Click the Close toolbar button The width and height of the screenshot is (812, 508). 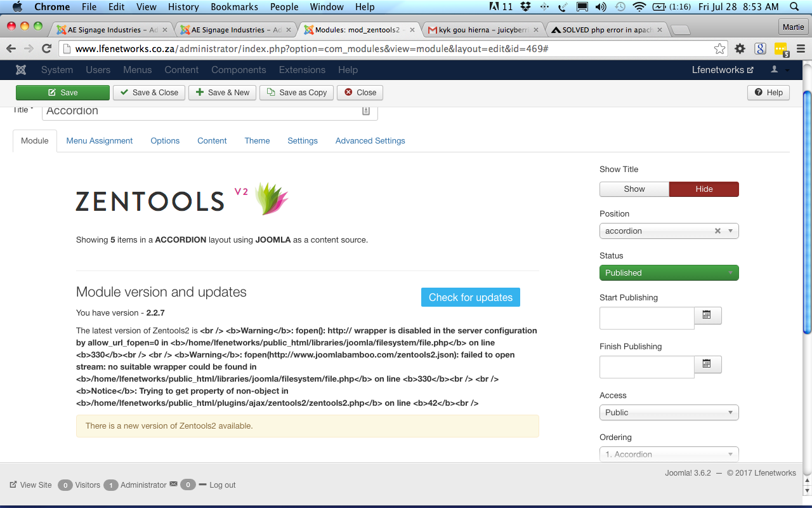pyautogui.click(x=360, y=93)
